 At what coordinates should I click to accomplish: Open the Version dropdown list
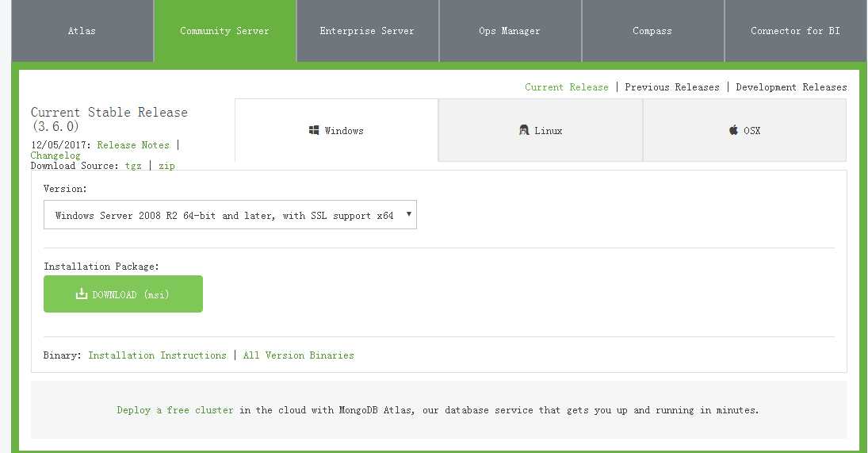pyautogui.click(x=231, y=215)
